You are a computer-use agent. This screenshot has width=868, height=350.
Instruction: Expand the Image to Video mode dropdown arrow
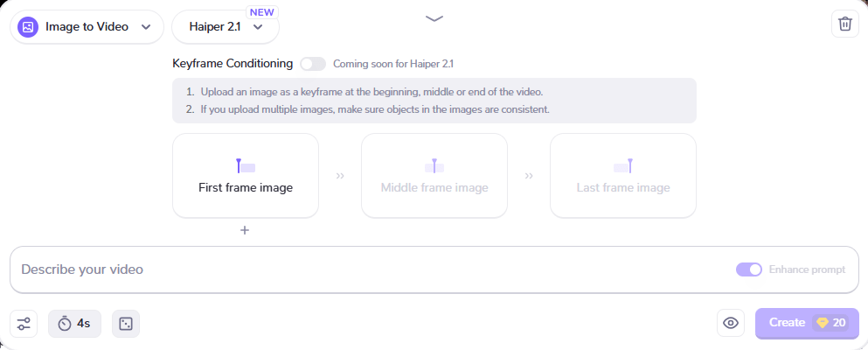point(145,27)
